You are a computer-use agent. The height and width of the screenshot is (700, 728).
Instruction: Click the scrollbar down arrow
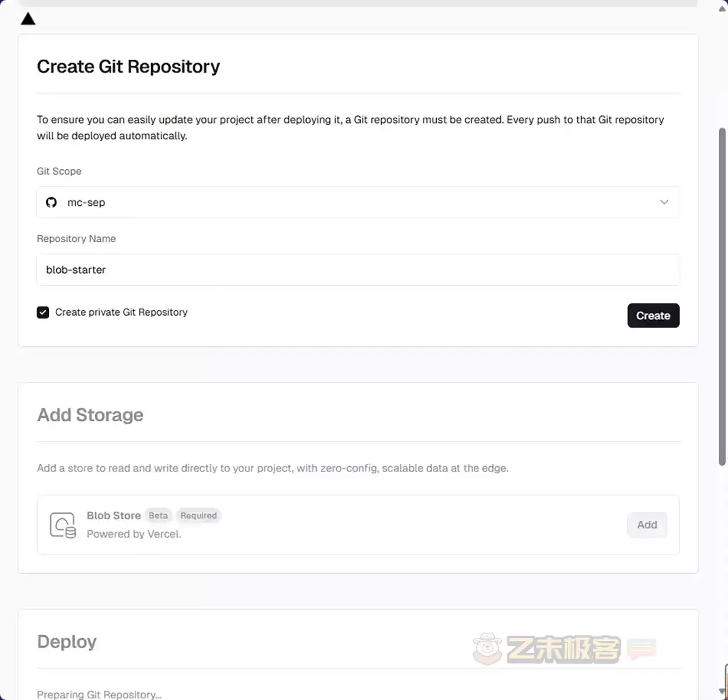point(722,691)
